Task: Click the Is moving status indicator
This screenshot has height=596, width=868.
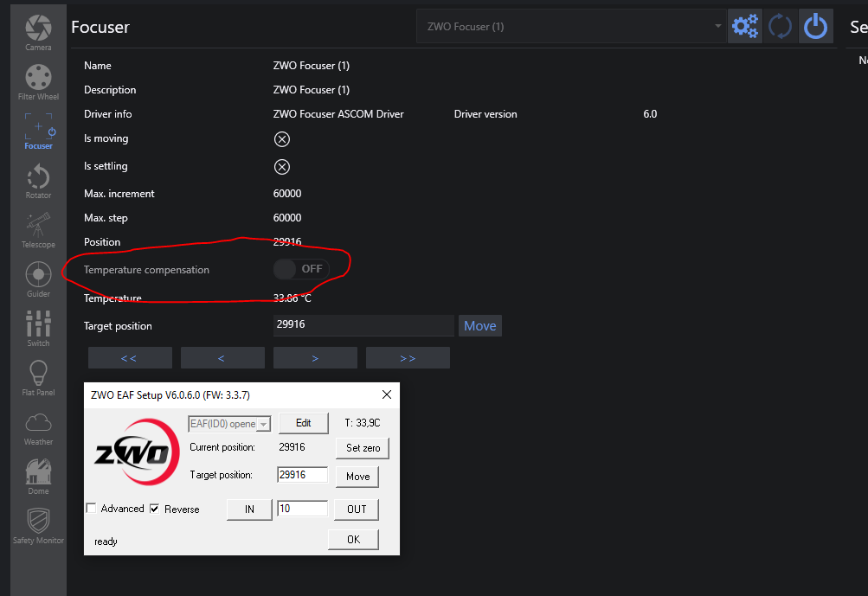Action: [282, 139]
